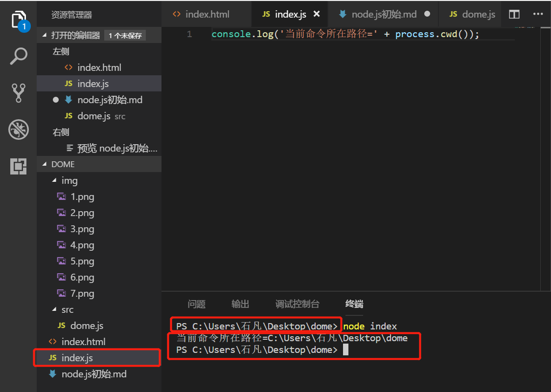The width and height of the screenshot is (551, 392).
Task: Click the terminal input prompt area
Action: 345,350
